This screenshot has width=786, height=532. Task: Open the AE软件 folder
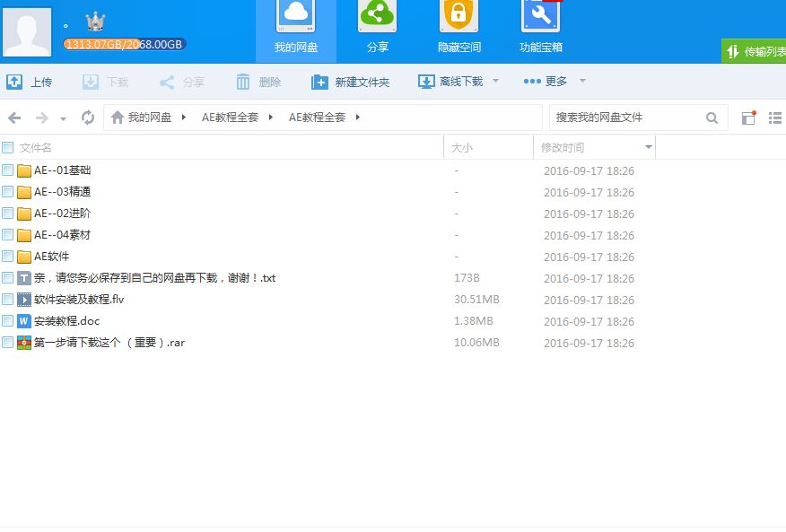(51, 257)
